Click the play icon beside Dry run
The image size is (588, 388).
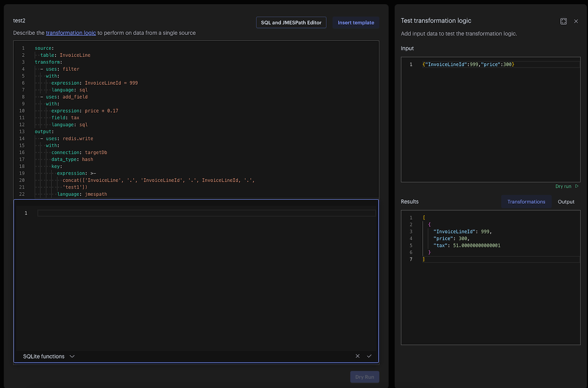point(577,186)
